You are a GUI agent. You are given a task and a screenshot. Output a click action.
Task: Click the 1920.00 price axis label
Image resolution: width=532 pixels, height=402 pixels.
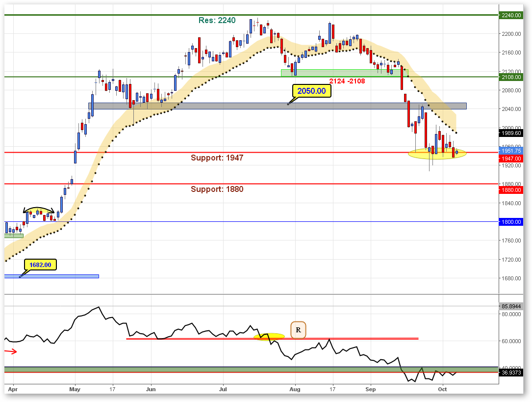[511, 166]
